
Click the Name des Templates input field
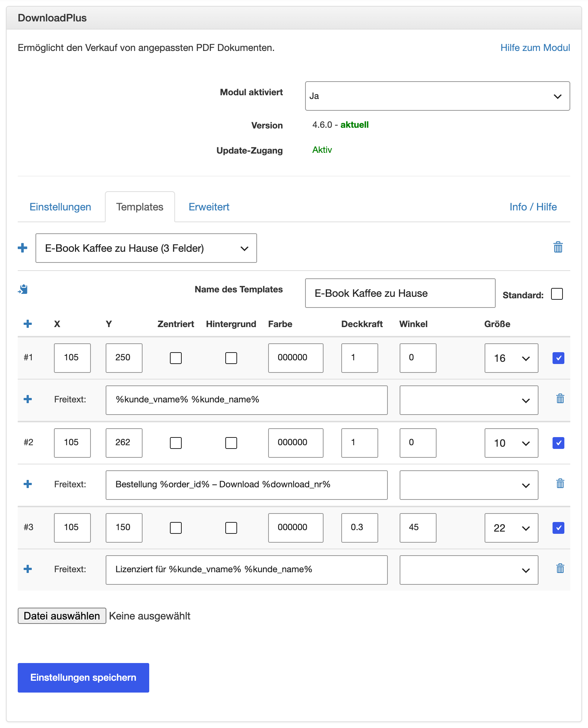tap(400, 293)
